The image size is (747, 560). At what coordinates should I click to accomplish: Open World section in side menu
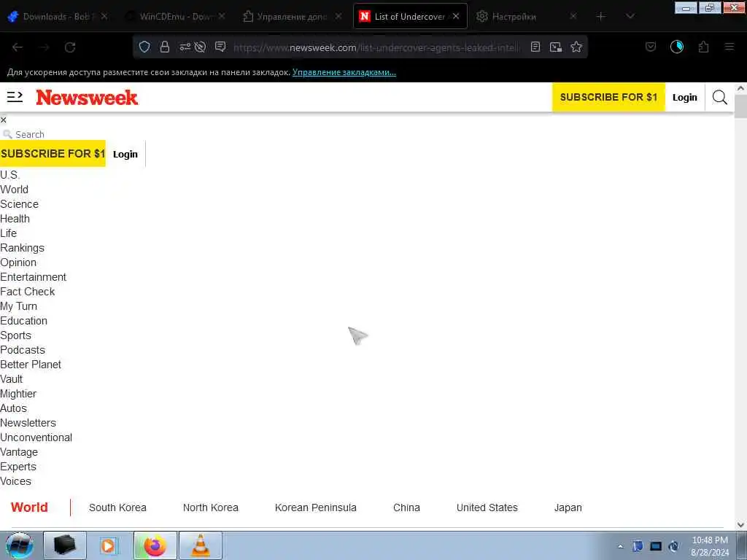click(15, 190)
